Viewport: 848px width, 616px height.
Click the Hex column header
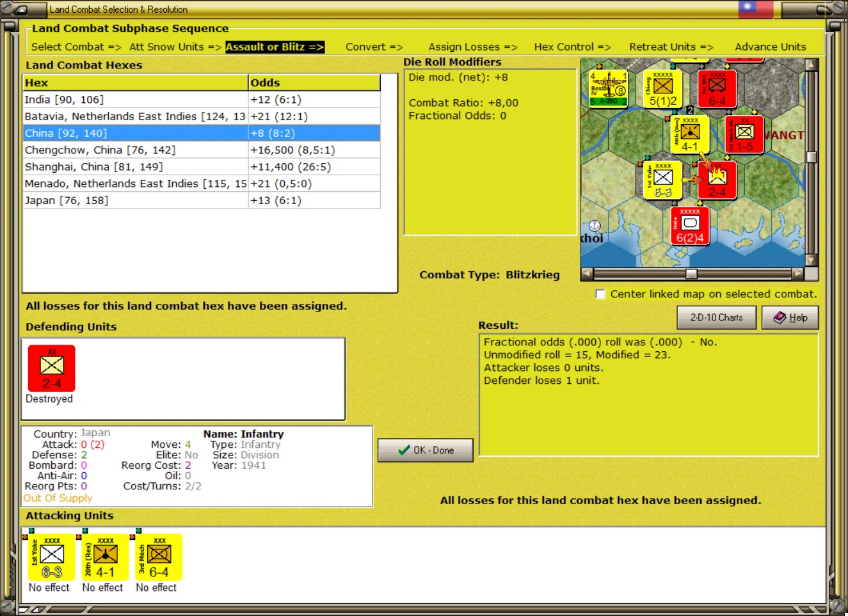pos(136,83)
